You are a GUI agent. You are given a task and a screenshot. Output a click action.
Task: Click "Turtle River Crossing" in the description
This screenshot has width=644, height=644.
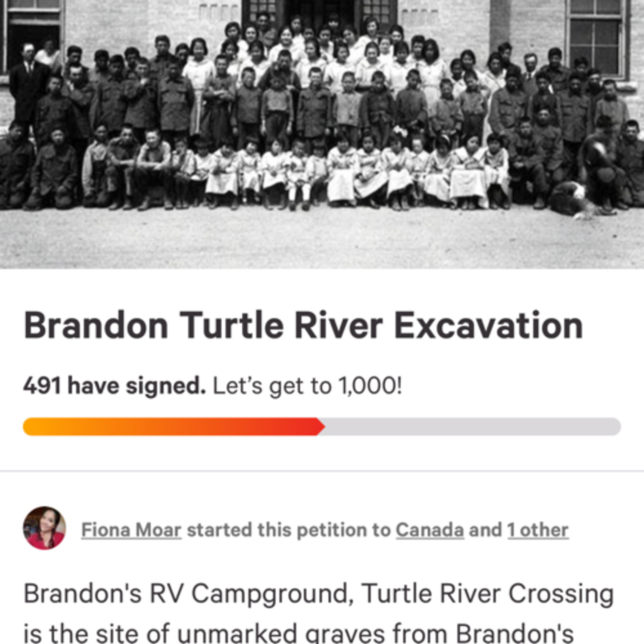(x=487, y=594)
